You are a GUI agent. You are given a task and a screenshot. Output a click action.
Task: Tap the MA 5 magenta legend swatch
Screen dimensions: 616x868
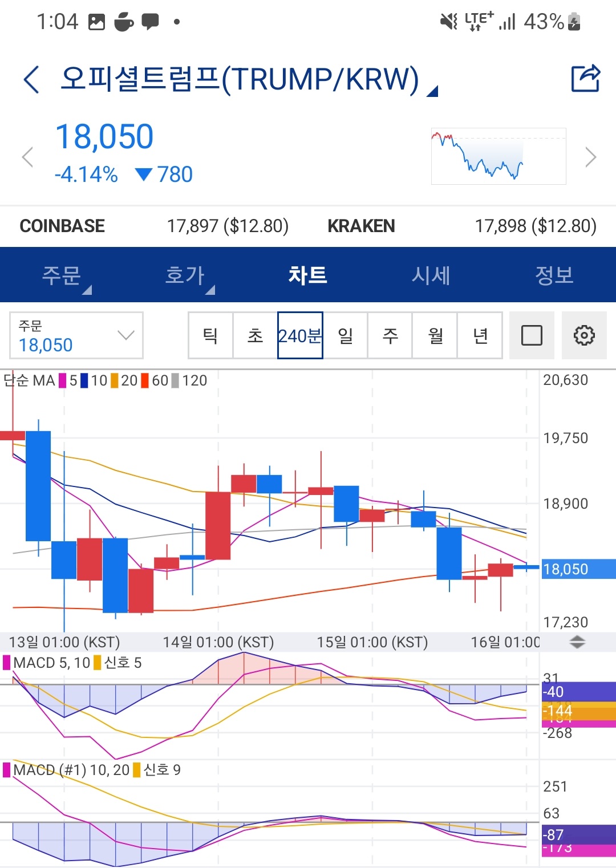[63, 380]
